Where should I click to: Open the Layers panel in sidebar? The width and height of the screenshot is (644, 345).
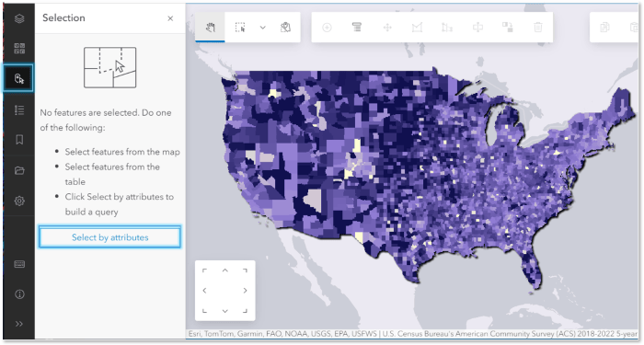click(x=19, y=18)
